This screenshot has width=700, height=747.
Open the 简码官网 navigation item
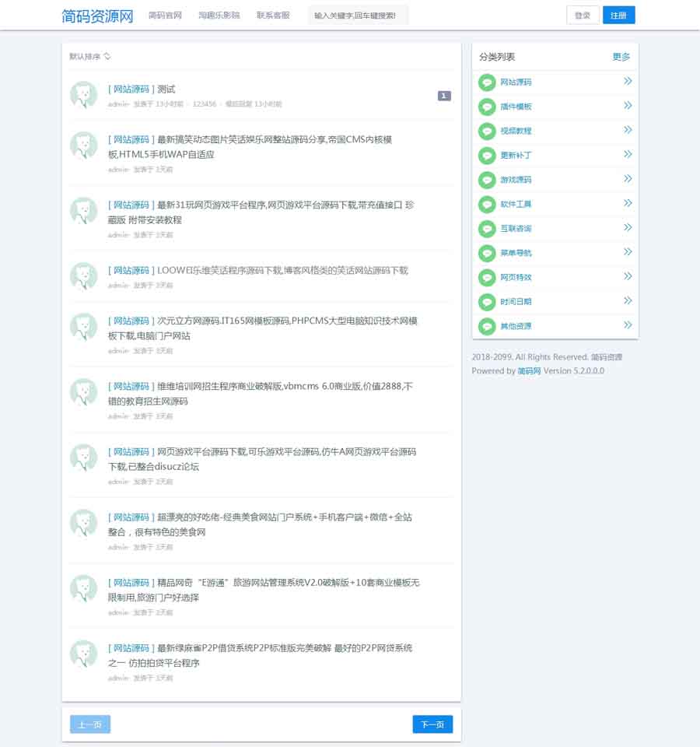165,16
